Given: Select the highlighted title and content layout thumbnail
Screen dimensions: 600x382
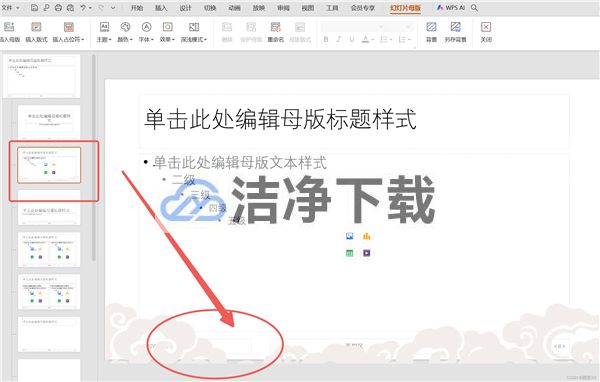Looking at the screenshot, I should pyautogui.click(x=49, y=165).
